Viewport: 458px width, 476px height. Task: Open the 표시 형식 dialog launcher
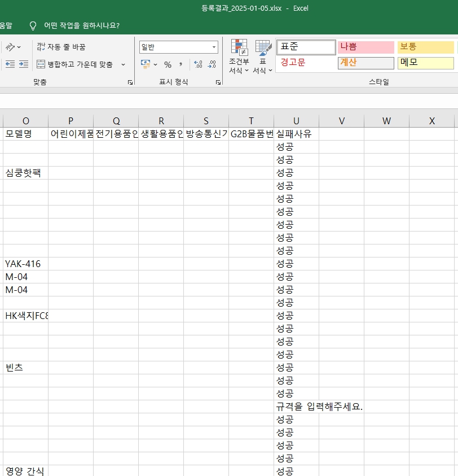point(218,82)
